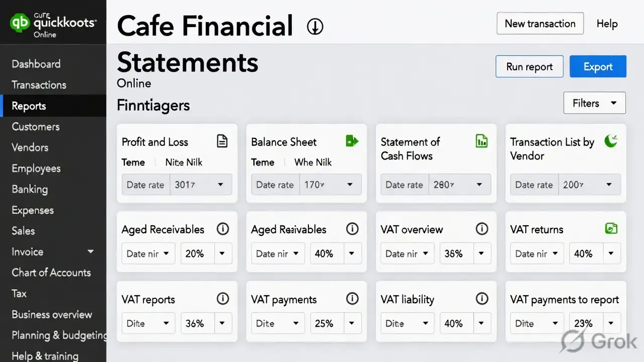644x362 pixels.
Task: Click the Statement of Cash Flows chart icon
Action: 481,141
